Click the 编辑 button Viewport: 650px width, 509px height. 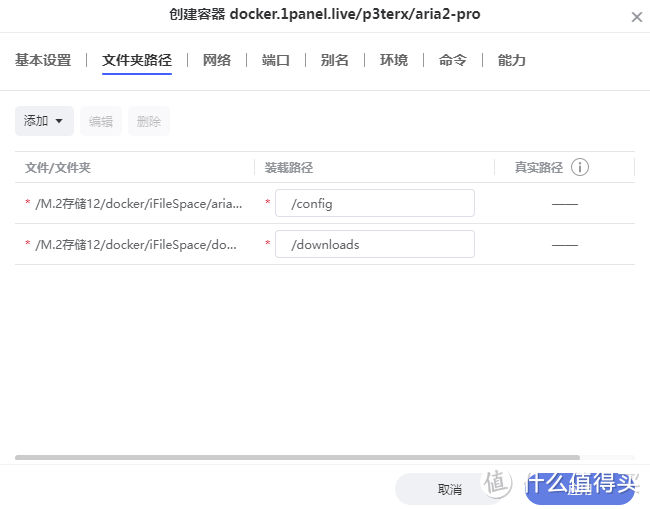[101, 121]
